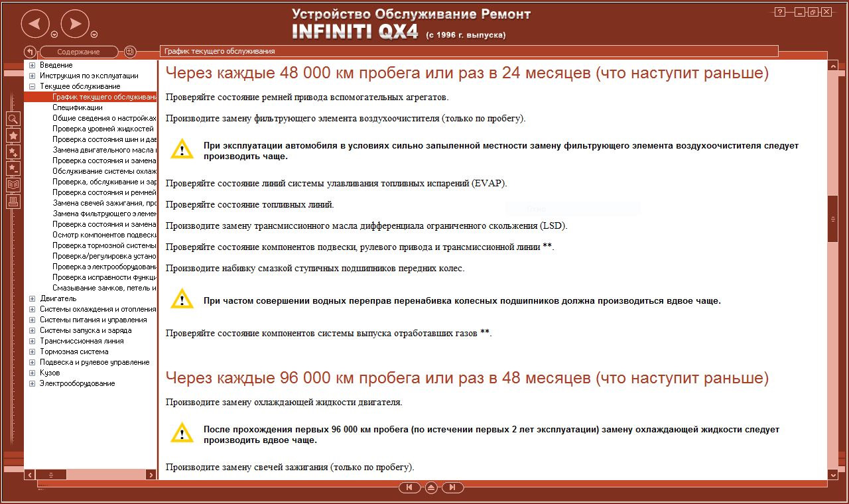Open the Спецификации topic

(x=78, y=107)
